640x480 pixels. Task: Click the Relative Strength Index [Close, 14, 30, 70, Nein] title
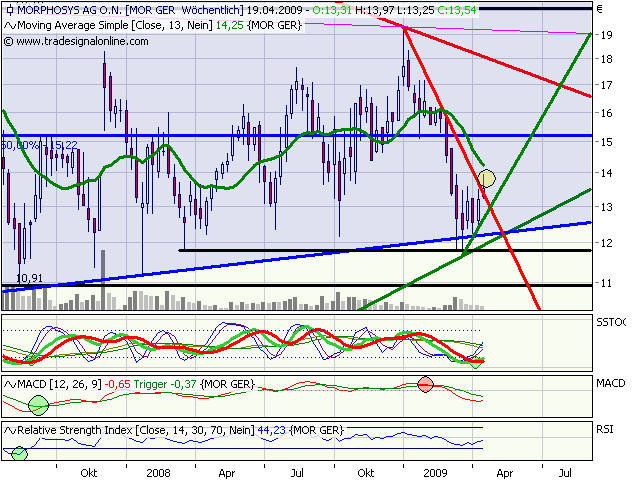[x=136, y=430]
